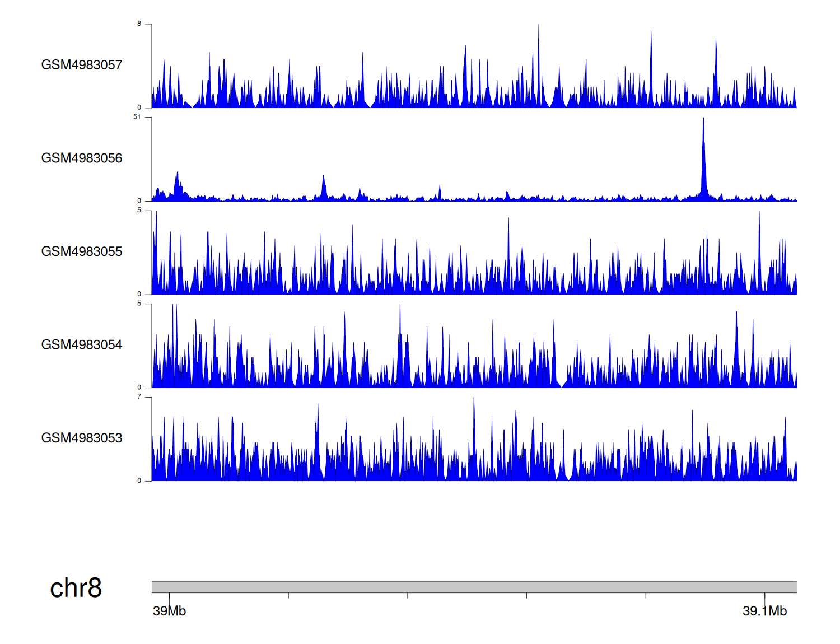This screenshot has height=644, width=840.
Task: Click the zero label on GSM4983053 y-axis
Action: [x=139, y=480]
